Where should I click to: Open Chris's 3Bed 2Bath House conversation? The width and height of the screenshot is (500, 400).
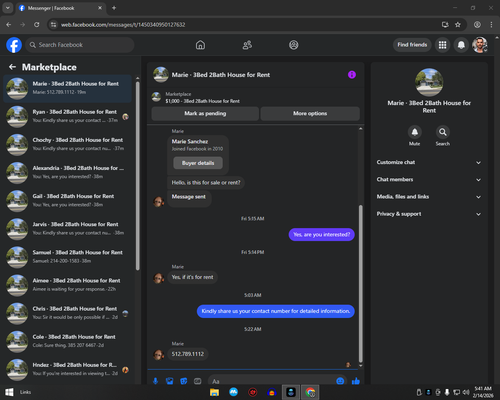coord(68,313)
